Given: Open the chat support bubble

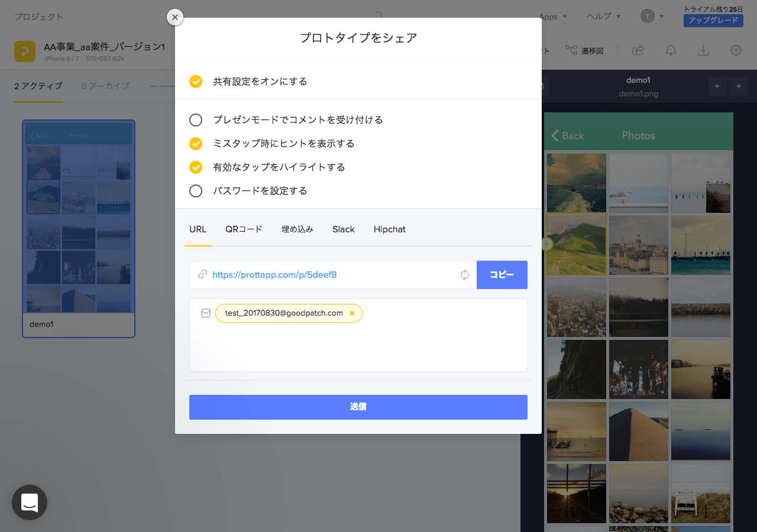Looking at the screenshot, I should click(x=29, y=502).
